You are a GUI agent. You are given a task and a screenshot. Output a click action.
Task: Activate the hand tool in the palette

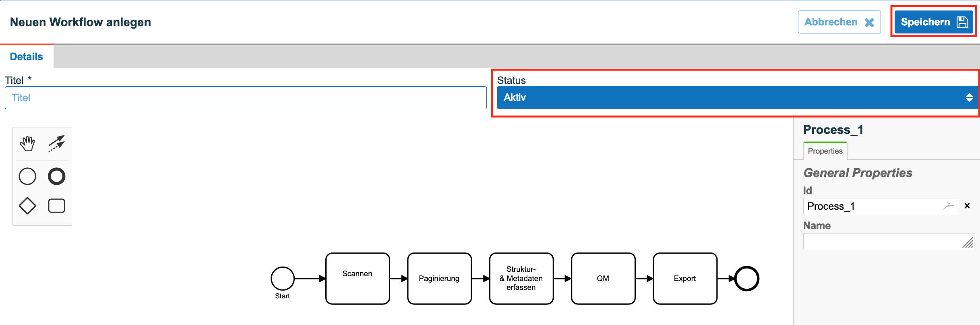coord(27,144)
